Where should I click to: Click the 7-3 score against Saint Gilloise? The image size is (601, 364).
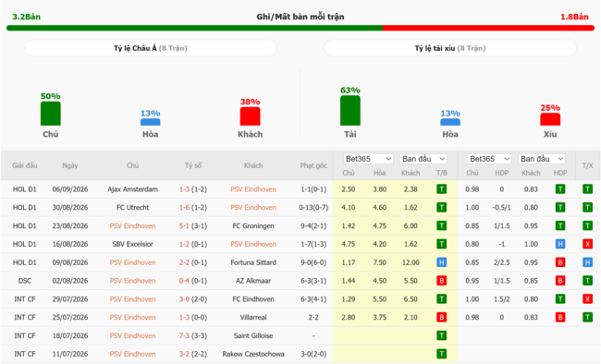[184, 335]
